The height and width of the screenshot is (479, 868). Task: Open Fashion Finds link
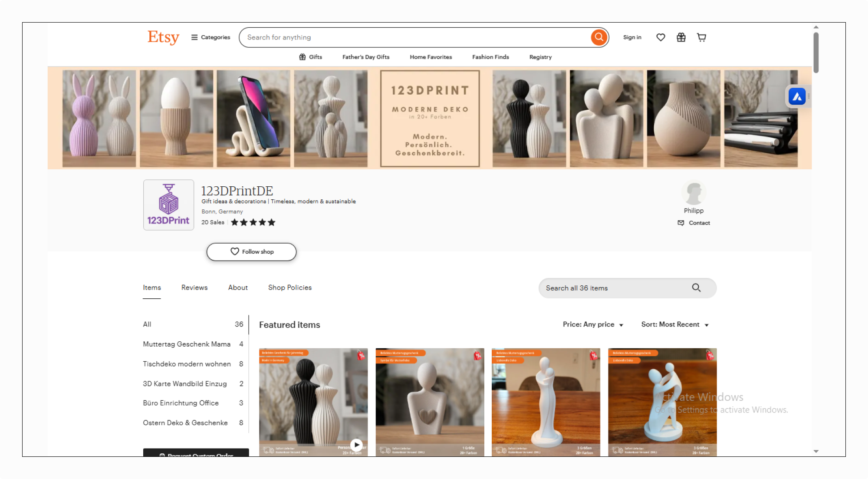(490, 57)
